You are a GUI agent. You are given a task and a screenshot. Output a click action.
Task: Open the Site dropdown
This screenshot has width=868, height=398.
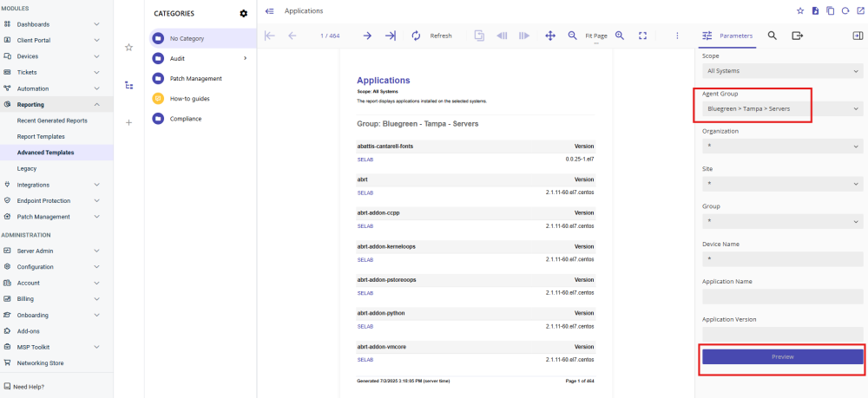click(782, 184)
